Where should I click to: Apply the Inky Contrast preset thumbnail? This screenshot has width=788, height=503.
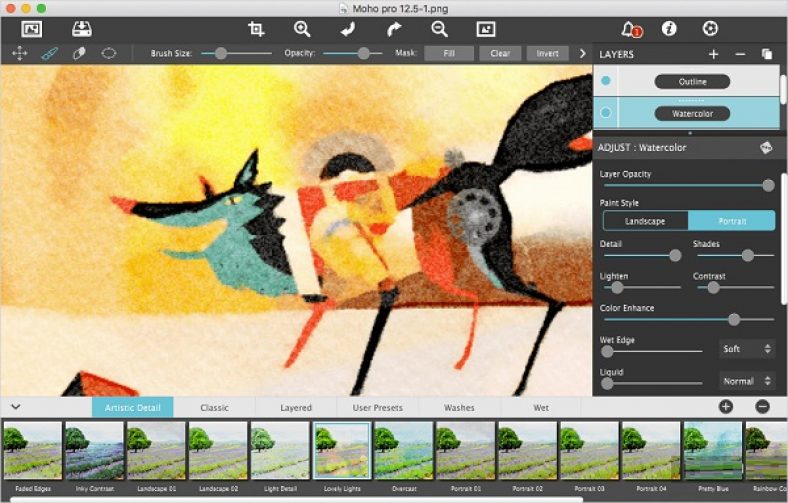94,450
